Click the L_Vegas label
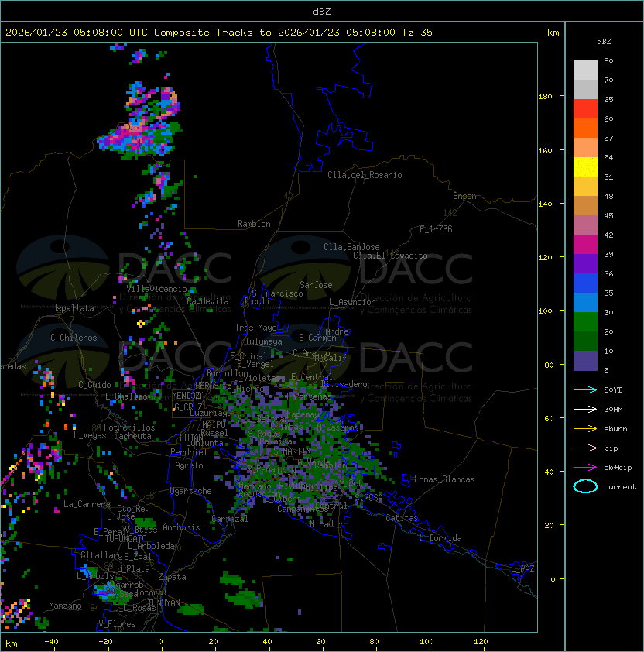This screenshot has width=644, height=652. point(90,435)
